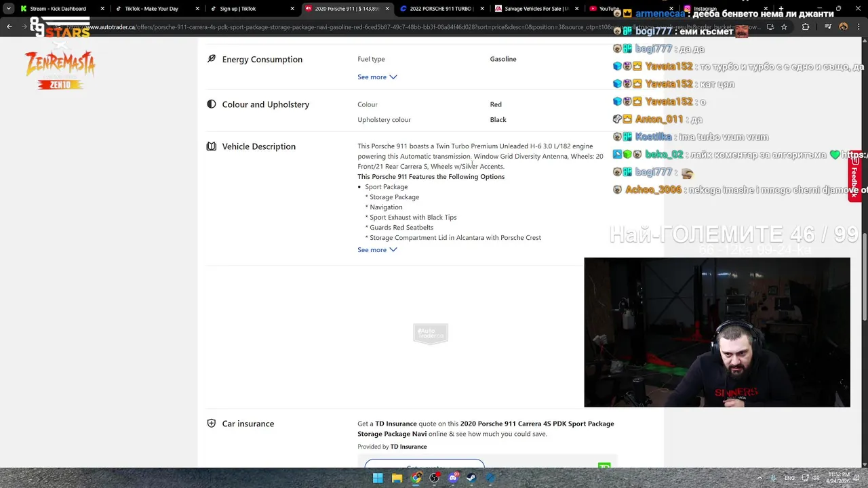Expand Energy Consumption See more
Screen dimensions: 868x488
pos(377,77)
